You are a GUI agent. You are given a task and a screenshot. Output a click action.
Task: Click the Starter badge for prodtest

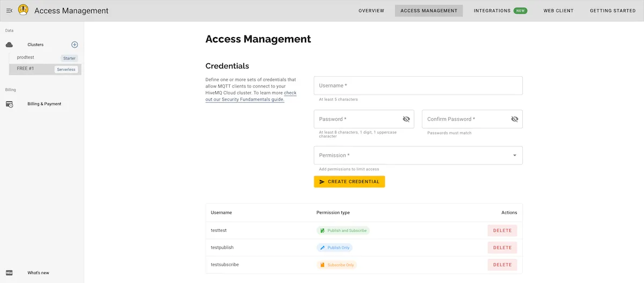coord(69,58)
